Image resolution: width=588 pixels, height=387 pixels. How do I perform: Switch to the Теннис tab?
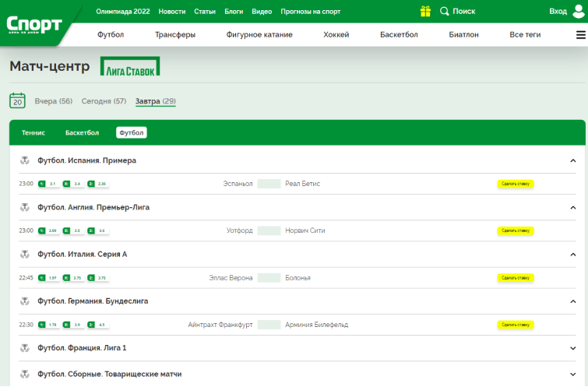pyautogui.click(x=33, y=132)
